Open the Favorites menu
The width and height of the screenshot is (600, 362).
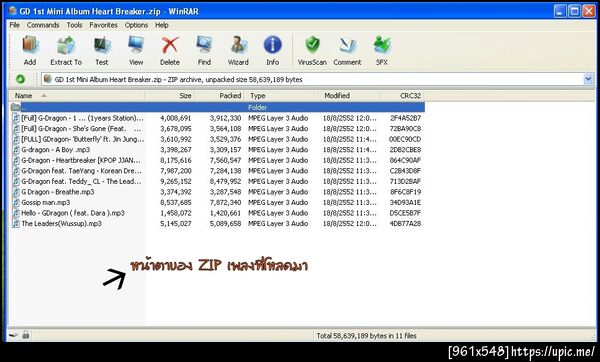click(x=103, y=25)
